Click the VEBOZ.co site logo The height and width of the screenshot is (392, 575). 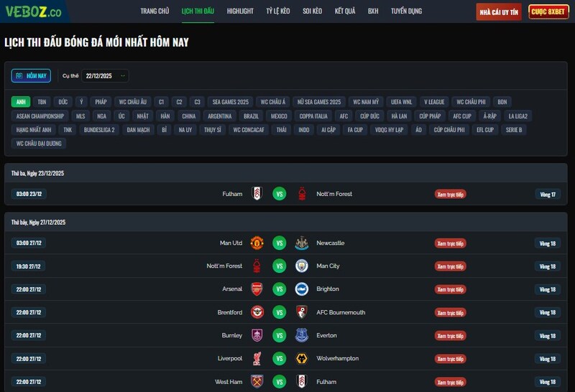(x=33, y=11)
